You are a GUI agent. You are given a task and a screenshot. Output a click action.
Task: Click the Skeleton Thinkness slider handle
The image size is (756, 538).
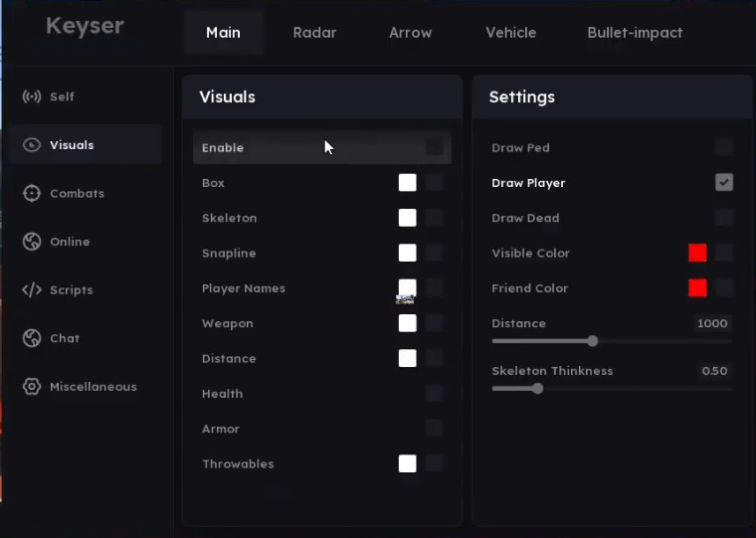(537, 389)
